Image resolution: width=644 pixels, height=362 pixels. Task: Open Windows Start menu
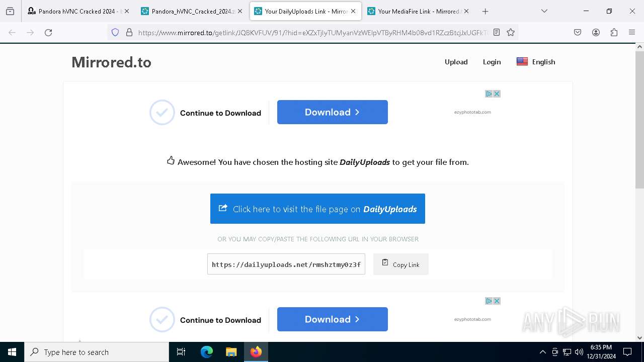coord(12,352)
